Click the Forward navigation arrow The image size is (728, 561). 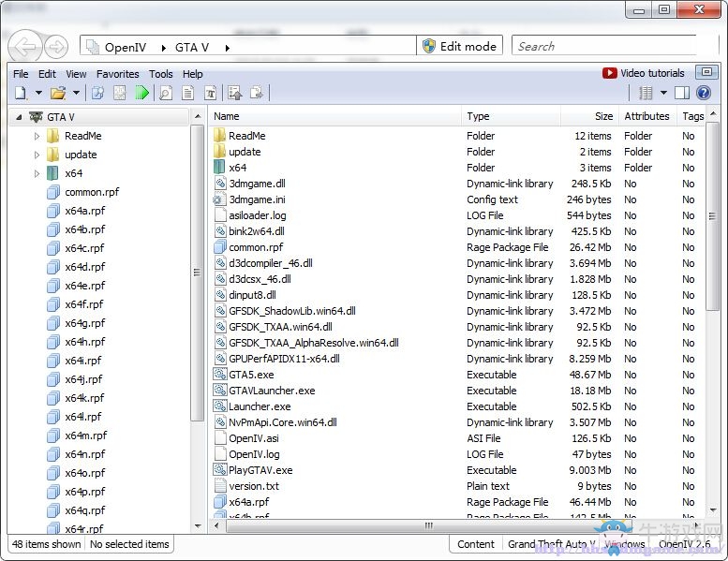[56, 47]
